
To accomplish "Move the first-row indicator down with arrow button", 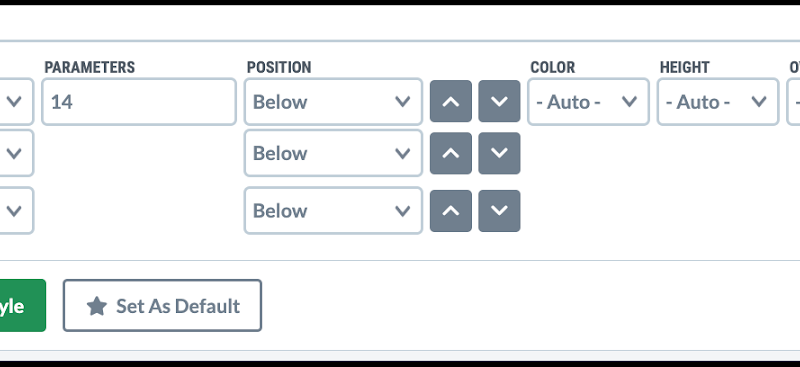I will pos(499,101).
